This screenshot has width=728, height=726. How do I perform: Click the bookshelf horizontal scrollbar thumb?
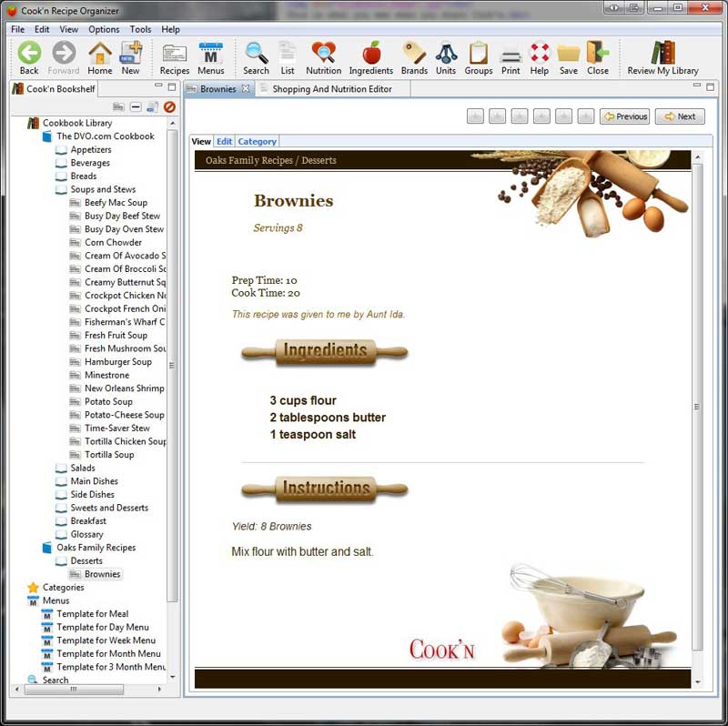tap(74, 690)
